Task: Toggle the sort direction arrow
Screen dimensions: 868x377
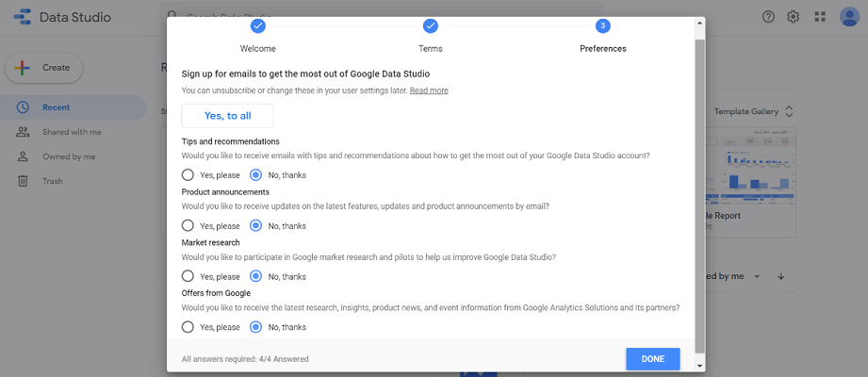Action: (781, 276)
